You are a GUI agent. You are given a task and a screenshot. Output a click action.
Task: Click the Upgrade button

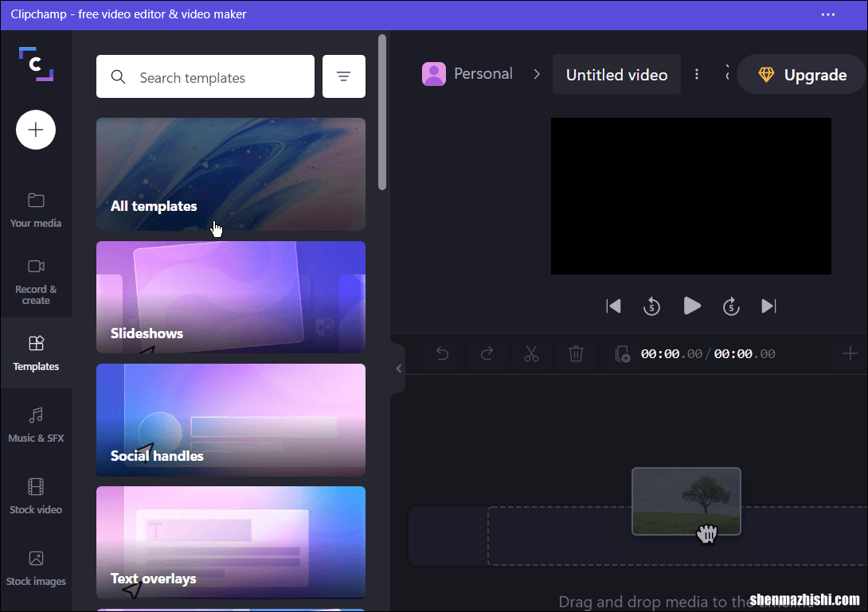click(802, 75)
